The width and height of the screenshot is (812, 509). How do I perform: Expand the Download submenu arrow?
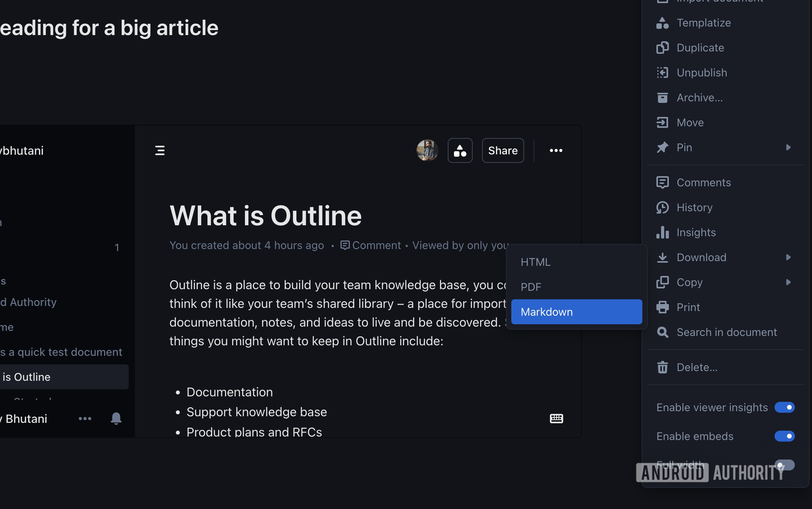(788, 257)
